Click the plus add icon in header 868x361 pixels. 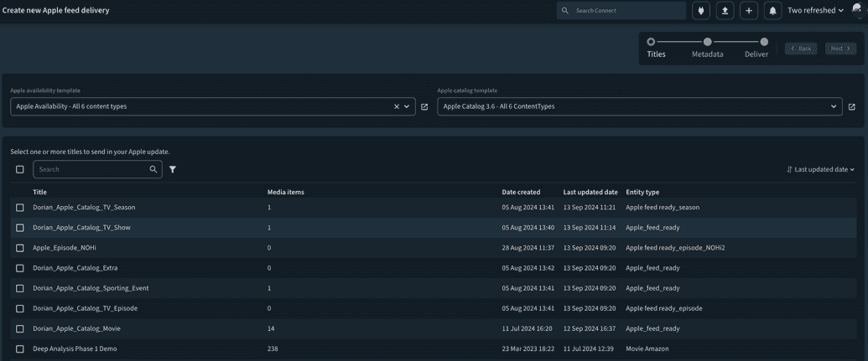[x=749, y=11]
